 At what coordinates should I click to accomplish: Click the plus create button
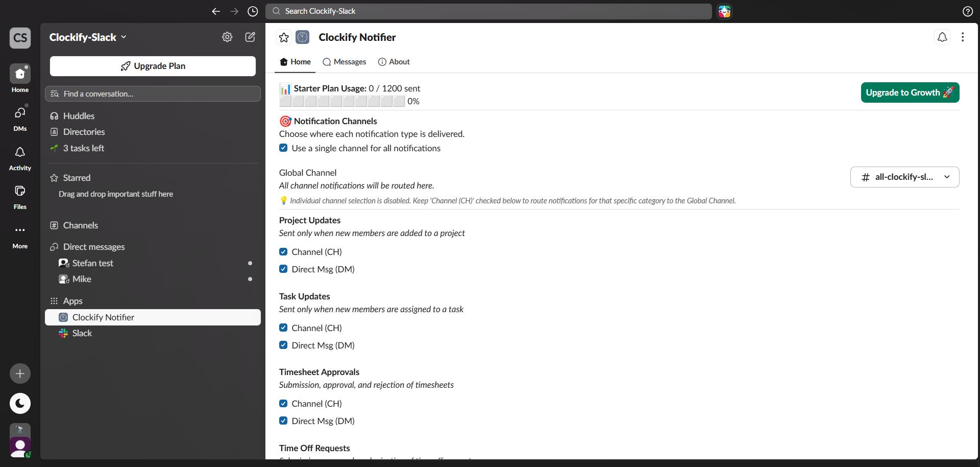(20, 373)
